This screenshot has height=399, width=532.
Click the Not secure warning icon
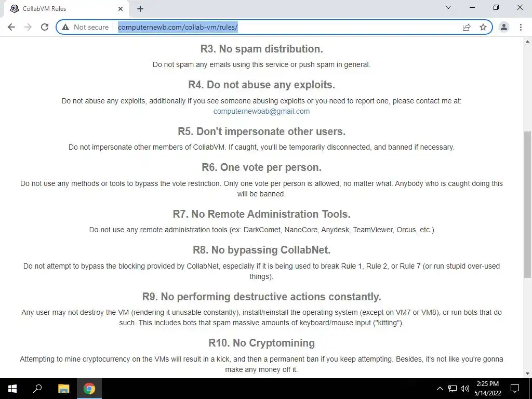tap(65, 27)
